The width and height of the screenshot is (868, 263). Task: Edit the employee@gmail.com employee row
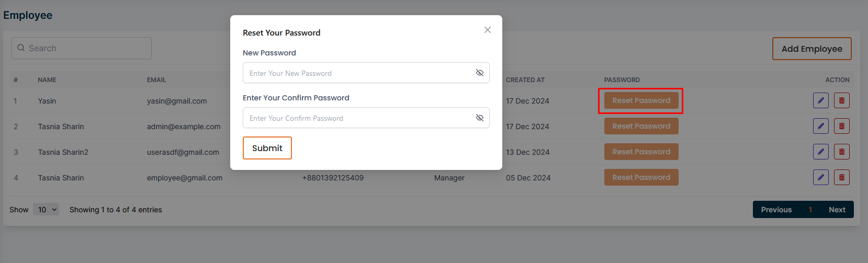(820, 177)
